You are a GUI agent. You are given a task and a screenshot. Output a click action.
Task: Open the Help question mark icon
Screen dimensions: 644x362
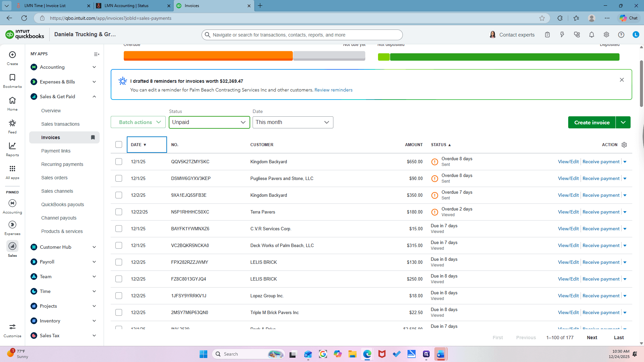tap(621, 35)
